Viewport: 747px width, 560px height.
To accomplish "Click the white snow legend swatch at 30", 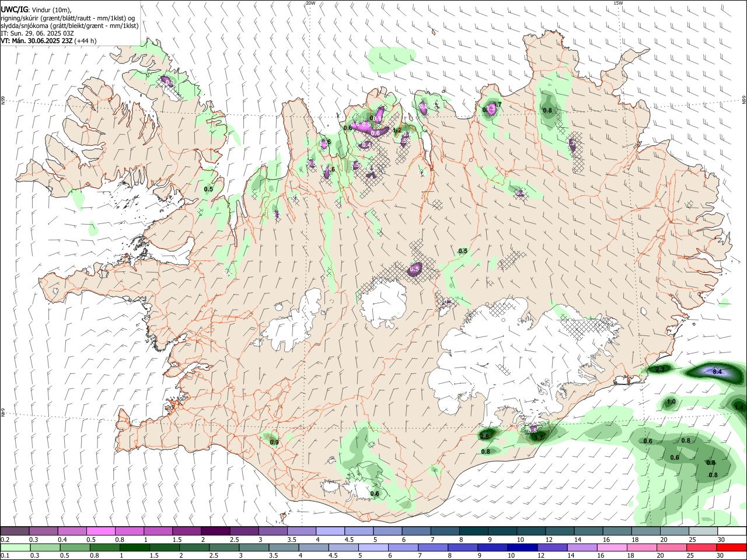I will [732, 531].
